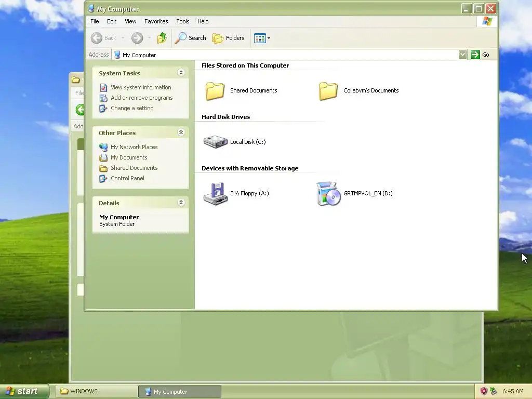Click the Shared Documents folder label
The height and width of the screenshot is (399, 532).
(254, 90)
